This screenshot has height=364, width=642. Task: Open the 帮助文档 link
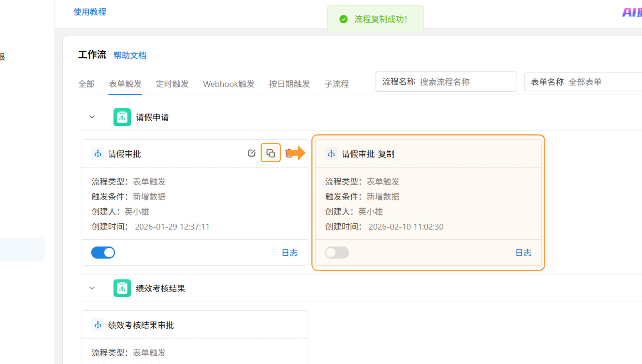coord(130,55)
